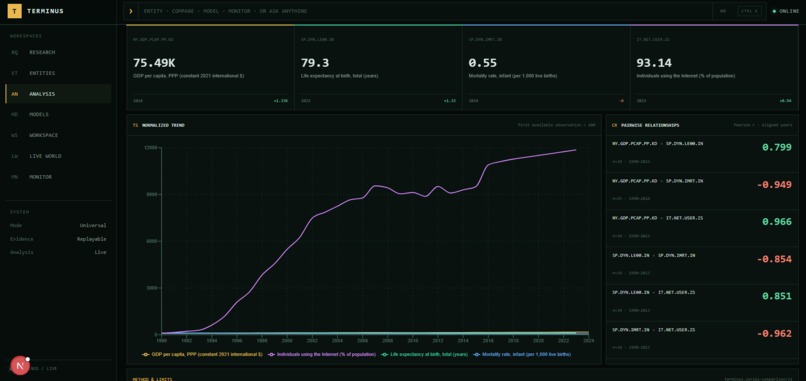This screenshot has height=381, width=806.
Task: Click 'Individuals using the Internet' card description
Action: (x=686, y=76)
